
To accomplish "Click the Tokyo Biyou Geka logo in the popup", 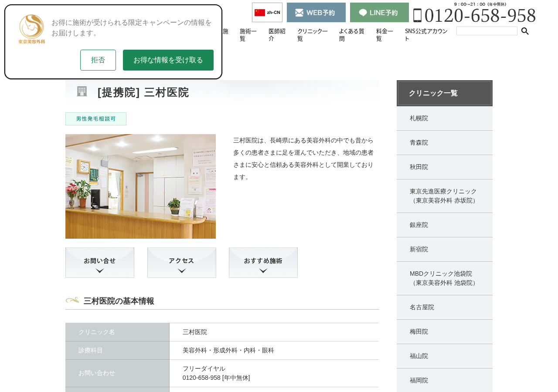I will tap(32, 29).
